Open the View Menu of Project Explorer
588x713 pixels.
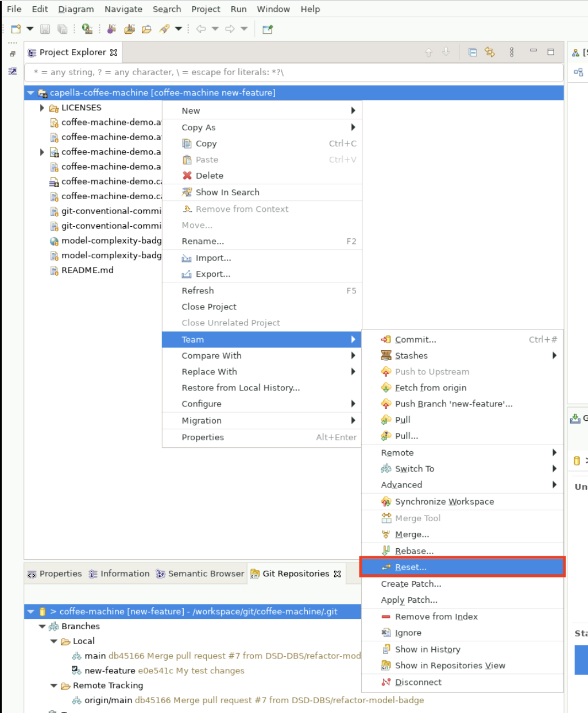pos(512,52)
